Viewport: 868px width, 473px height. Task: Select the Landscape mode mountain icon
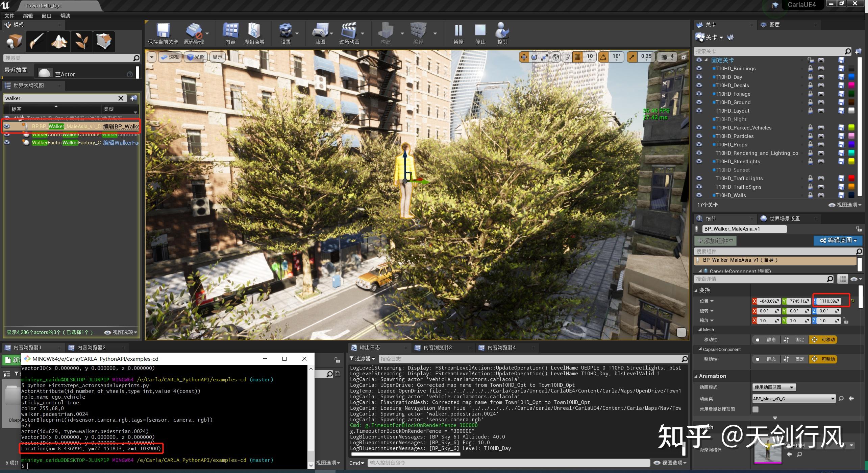(x=59, y=42)
